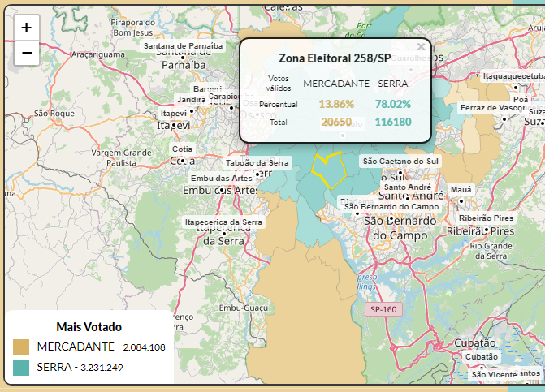This screenshot has height=392, width=545.
Task: Click the Votos válidos label in popup
Action: click(279, 84)
